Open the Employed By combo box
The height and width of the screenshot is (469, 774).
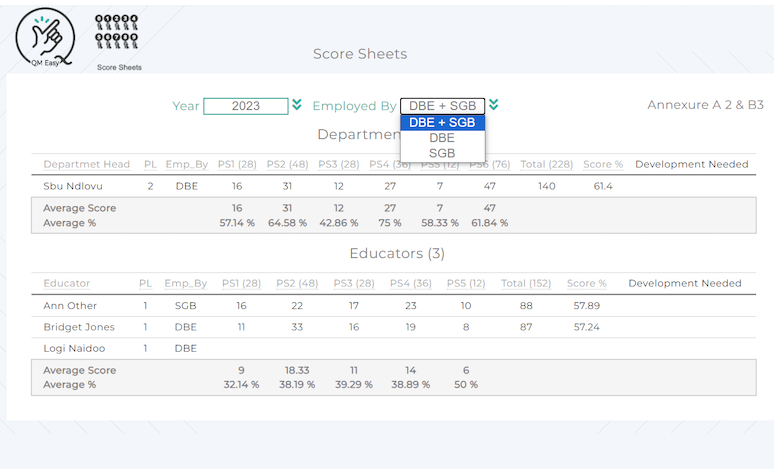pos(442,106)
